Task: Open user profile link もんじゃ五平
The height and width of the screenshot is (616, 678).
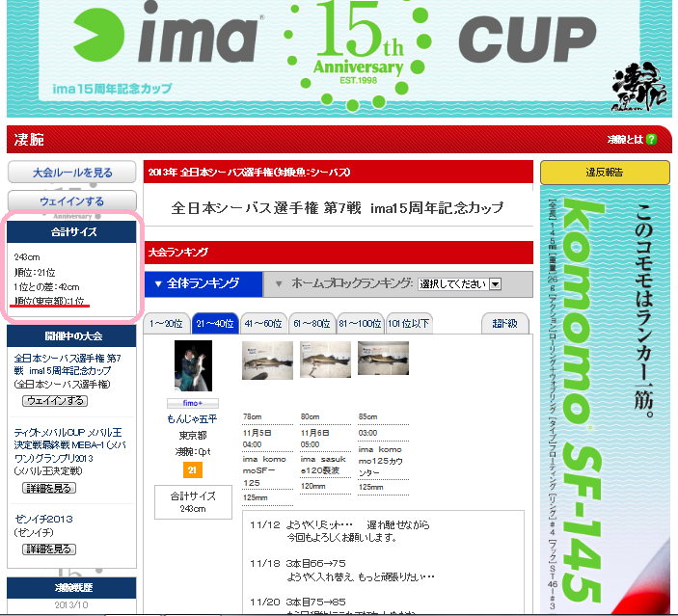Action: click(x=193, y=419)
